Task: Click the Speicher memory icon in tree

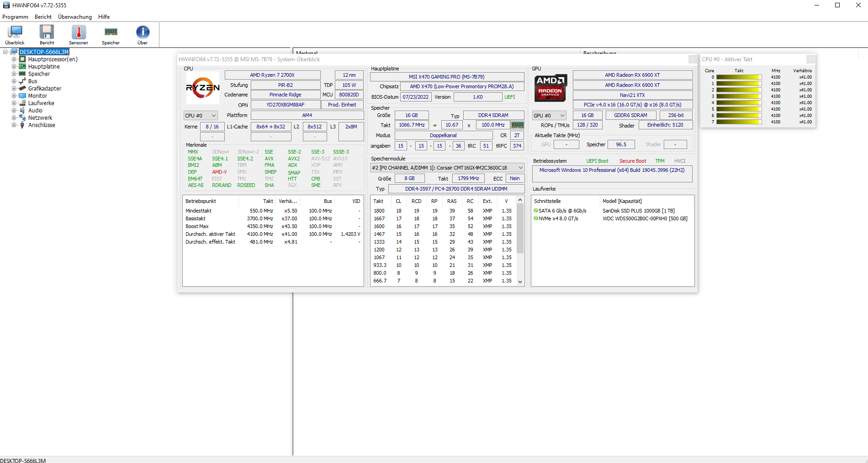Action: click(22, 74)
